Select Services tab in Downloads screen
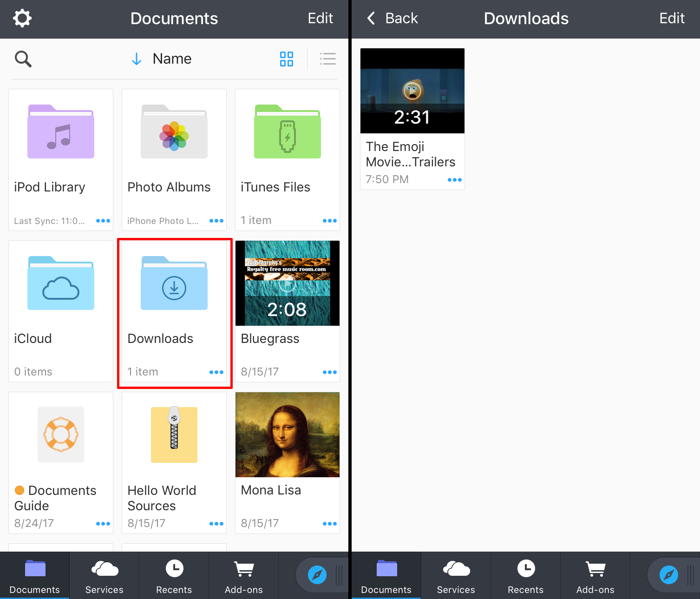Image resolution: width=700 pixels, height=599 pixels. coord(456,575)
